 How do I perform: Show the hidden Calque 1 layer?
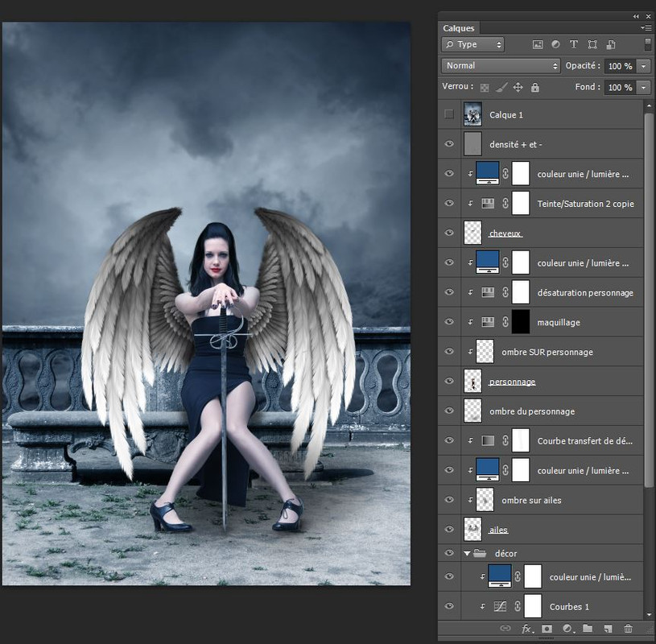click(449, 114)
